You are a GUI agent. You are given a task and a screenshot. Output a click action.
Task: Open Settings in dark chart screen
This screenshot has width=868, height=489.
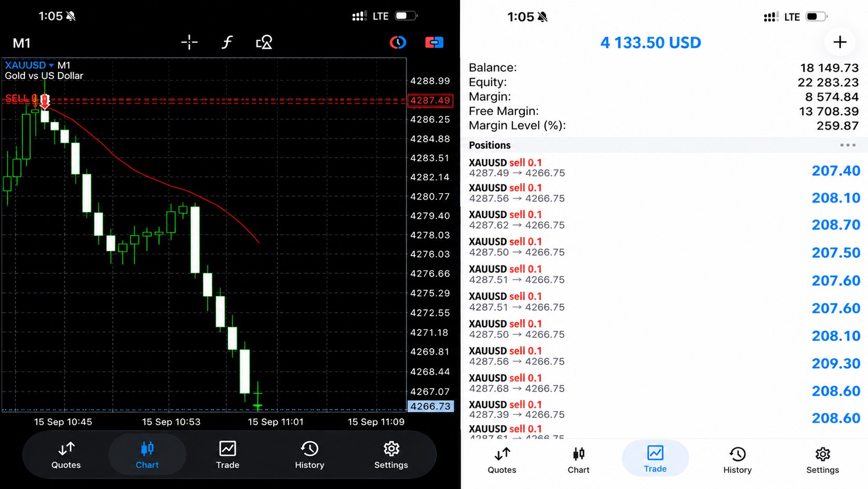(391, 455)
